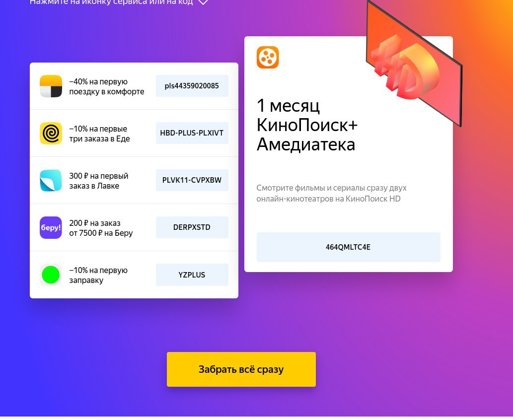Click the Yandex Taxi service icon
The image size is (513, 420).
[x=51, y=86]
